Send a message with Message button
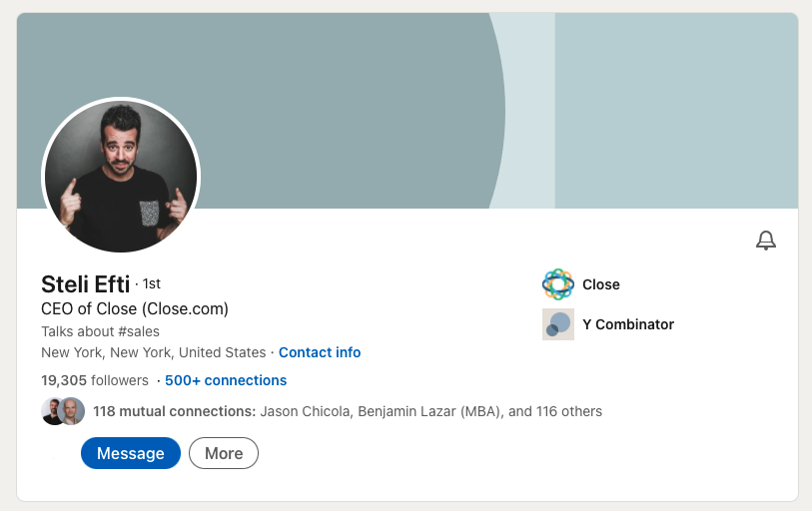 pyautogui.click(x=131, y=453)
